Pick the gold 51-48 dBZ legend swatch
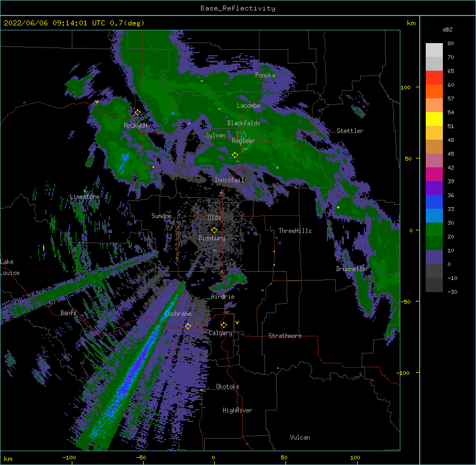This screenshot has width=476, height=465. click(434, 133)
